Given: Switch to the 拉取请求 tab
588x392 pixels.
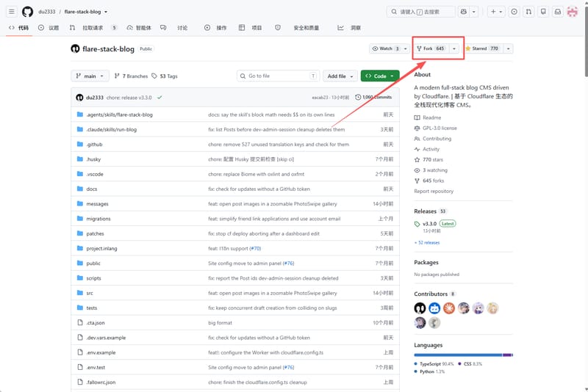Looking at the screenshot, I should coord(93,28).
